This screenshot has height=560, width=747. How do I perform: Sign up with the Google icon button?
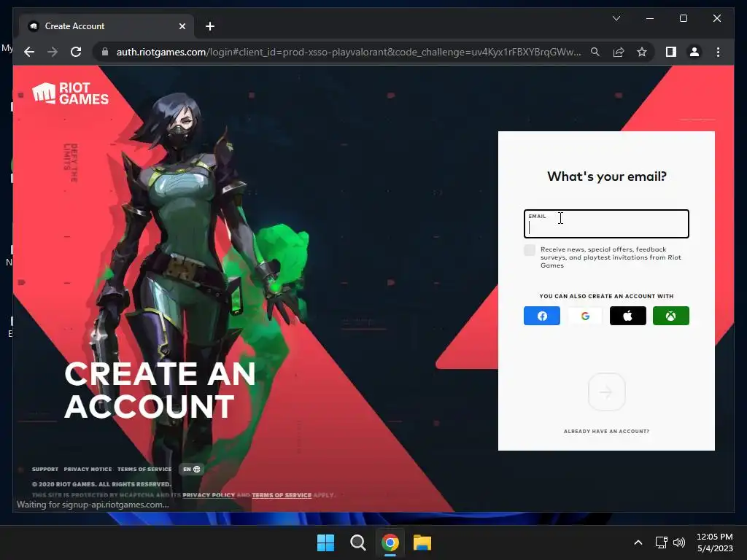point(585,316)
